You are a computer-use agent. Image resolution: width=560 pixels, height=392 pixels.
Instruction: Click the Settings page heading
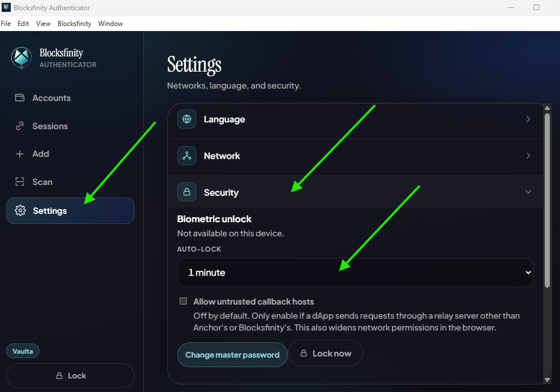[x=194, y=64]
